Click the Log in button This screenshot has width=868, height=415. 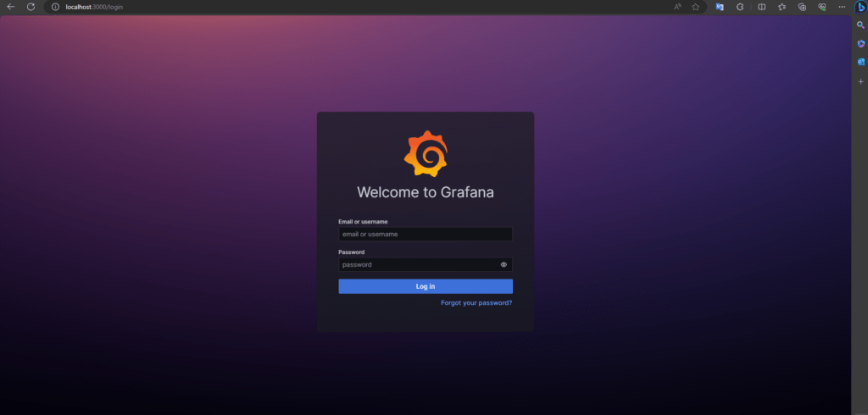click(426, 286)
